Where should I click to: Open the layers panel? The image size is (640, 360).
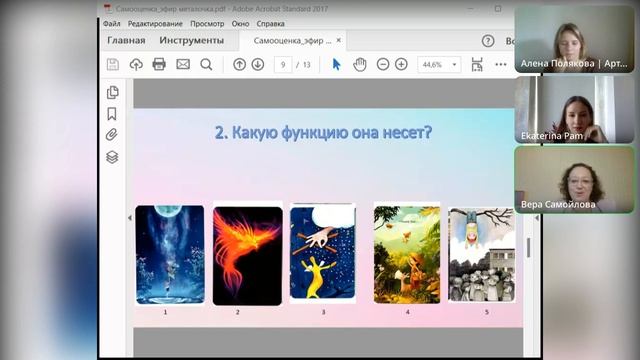(x=112, y=157)
